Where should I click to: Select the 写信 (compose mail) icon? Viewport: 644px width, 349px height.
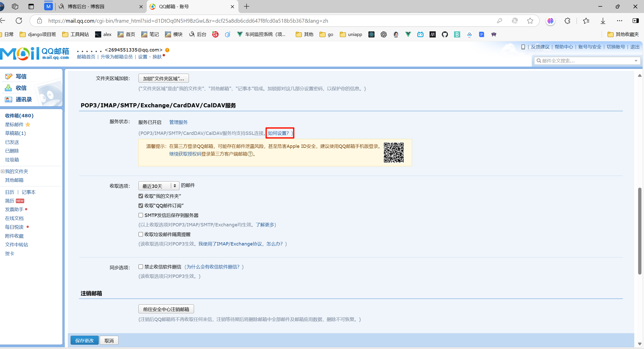click(8, 76)
